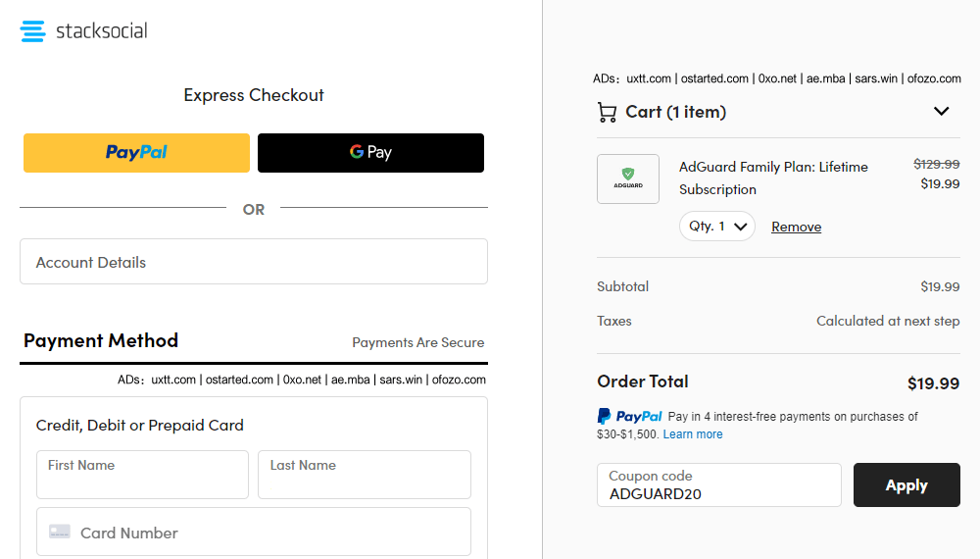Screen dimensions: 980x559
Task: Click the StackSocial logo icon
Action: [32, 31]
